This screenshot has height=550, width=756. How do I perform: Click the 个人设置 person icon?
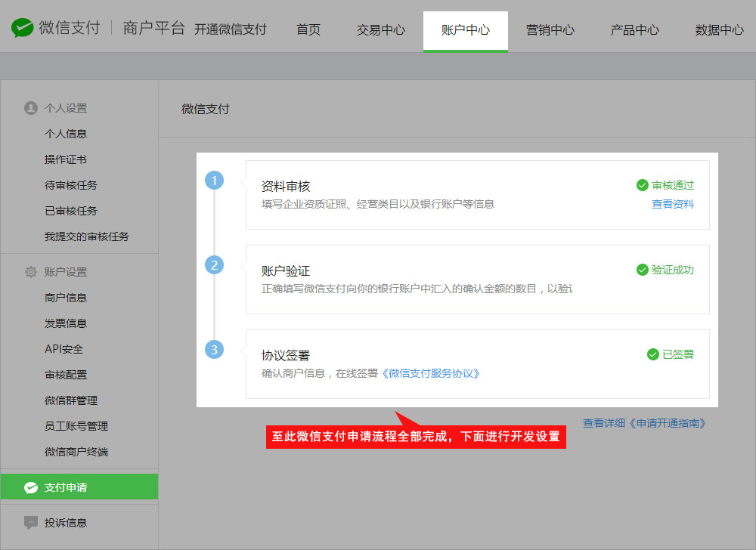[x=31, y=108]
